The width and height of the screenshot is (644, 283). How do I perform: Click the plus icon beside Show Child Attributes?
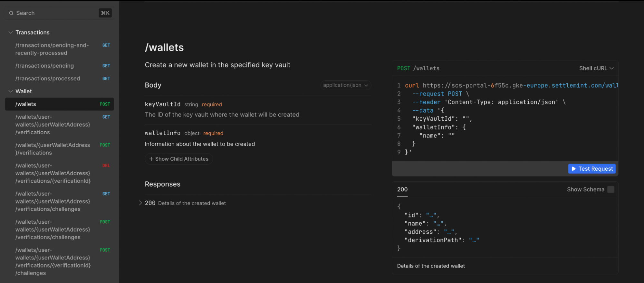151,159
